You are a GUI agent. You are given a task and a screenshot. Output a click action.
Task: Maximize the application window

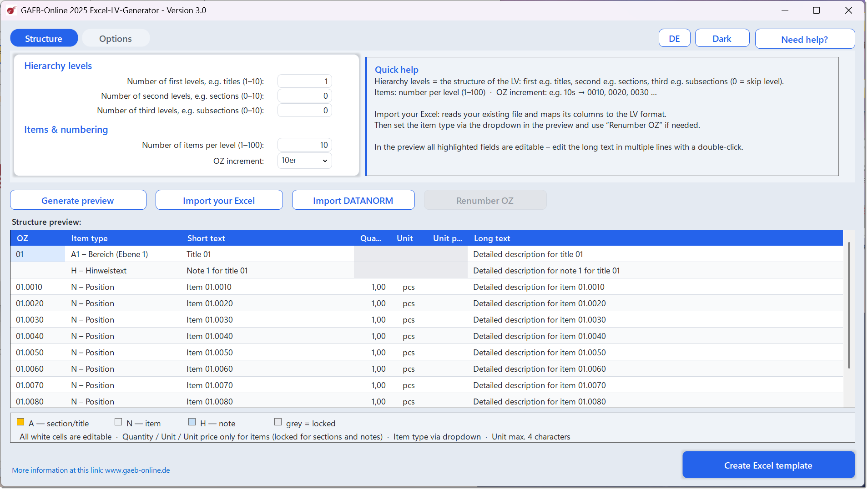click(x=816, y=10)
